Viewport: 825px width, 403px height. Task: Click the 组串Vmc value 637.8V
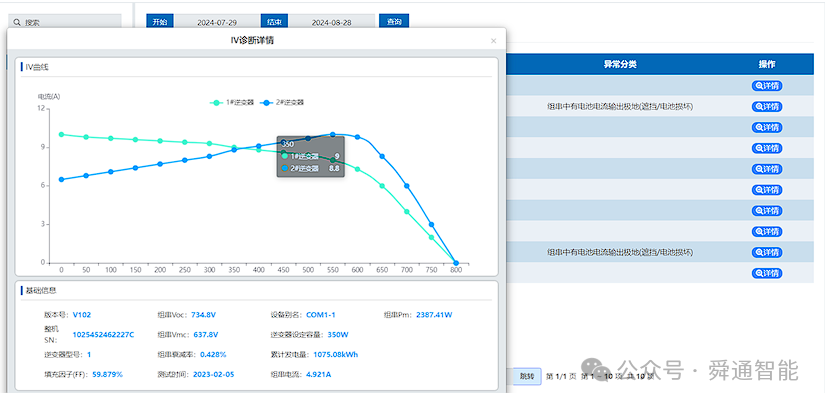pos(205,334)
